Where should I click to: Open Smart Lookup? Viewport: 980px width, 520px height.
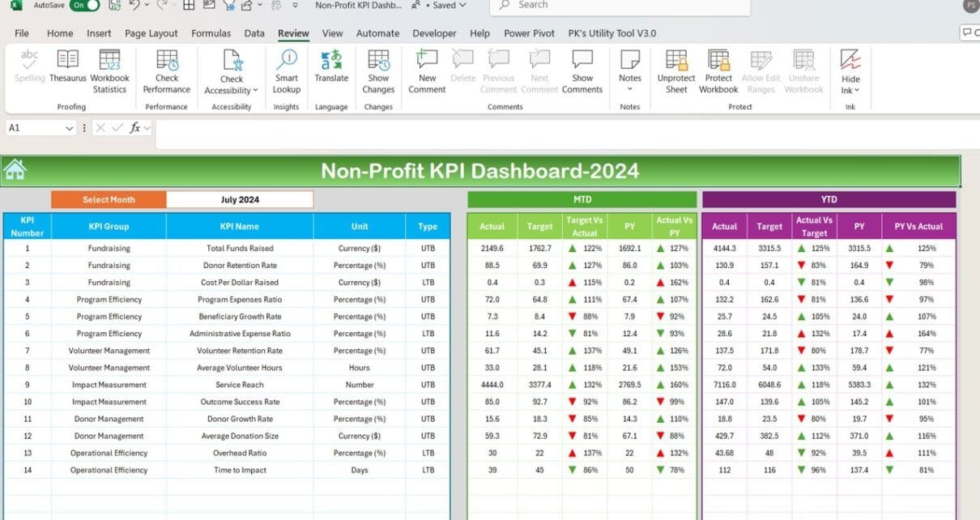pyautogui.click(x=287, y=71)
